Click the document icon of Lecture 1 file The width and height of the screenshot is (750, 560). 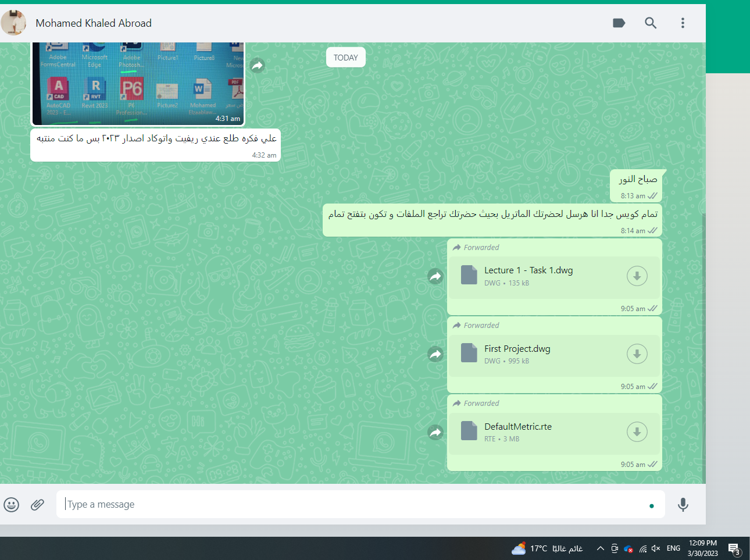click(469, 275)
